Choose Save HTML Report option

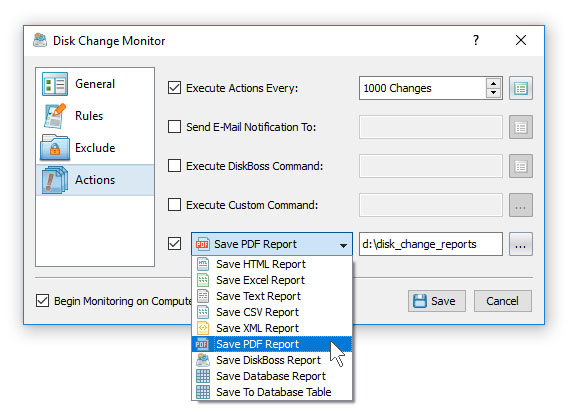[272, 264]
